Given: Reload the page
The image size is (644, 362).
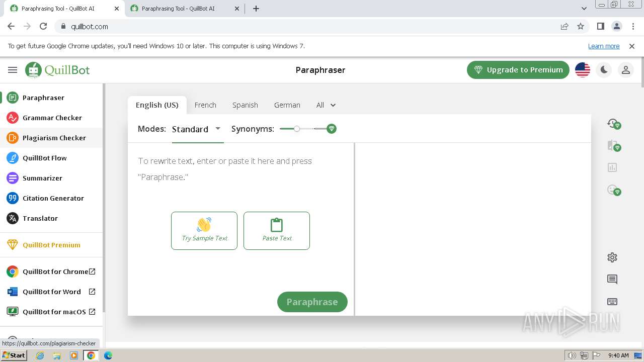Looking at the screenshot, I should pyautogui.click(x=43, y=27).
